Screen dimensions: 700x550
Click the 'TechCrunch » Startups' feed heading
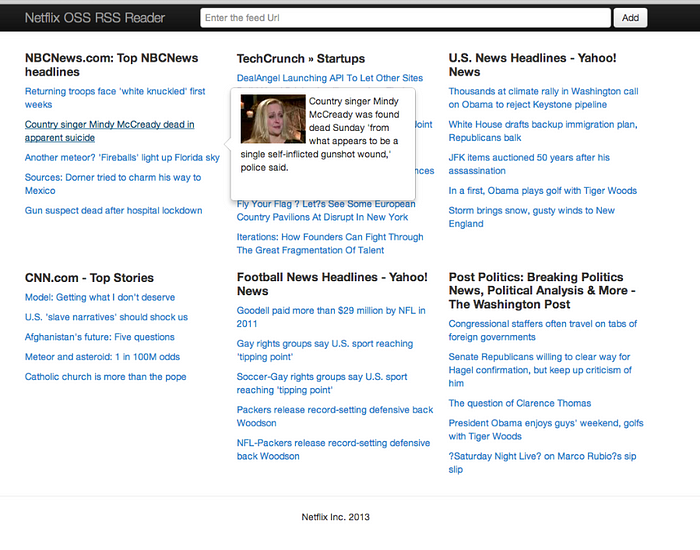[300, 58]
